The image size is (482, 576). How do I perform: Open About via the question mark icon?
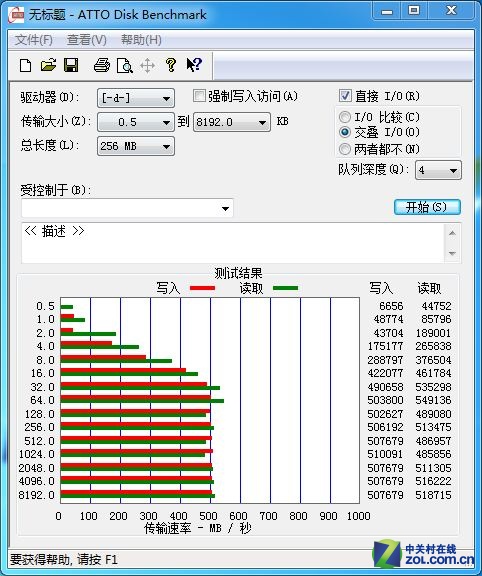click(170, 65)
